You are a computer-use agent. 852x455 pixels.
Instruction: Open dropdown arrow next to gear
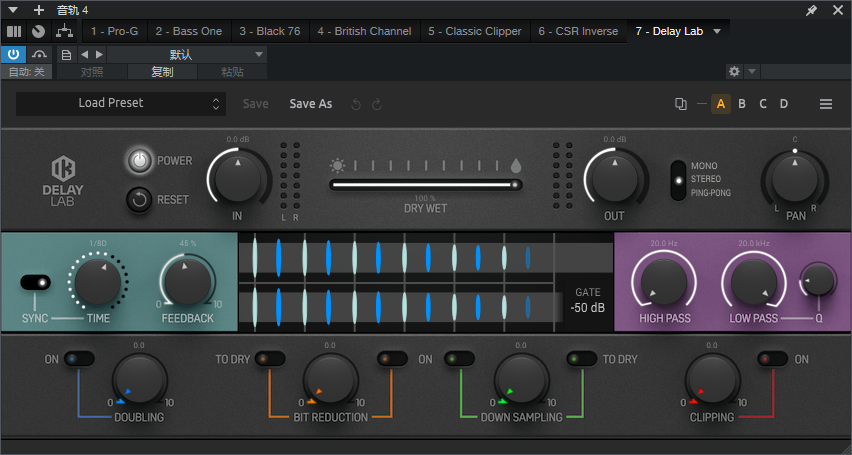click(751, 71)
